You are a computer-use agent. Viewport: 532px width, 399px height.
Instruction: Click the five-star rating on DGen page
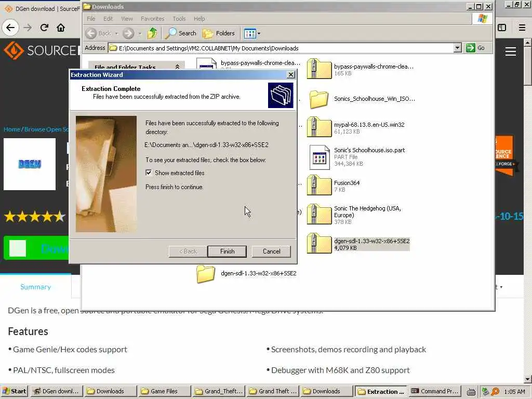[35, 216]
